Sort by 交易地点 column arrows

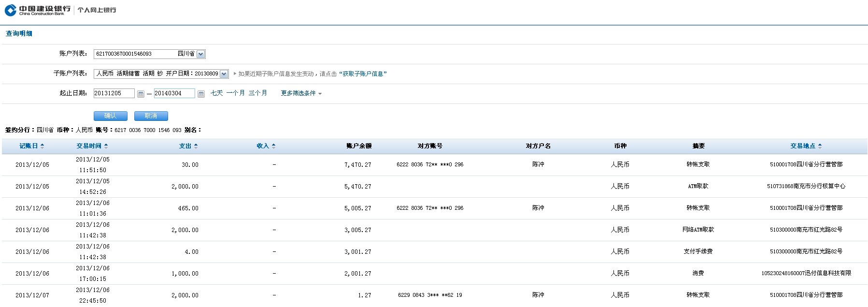coord(820,146)
